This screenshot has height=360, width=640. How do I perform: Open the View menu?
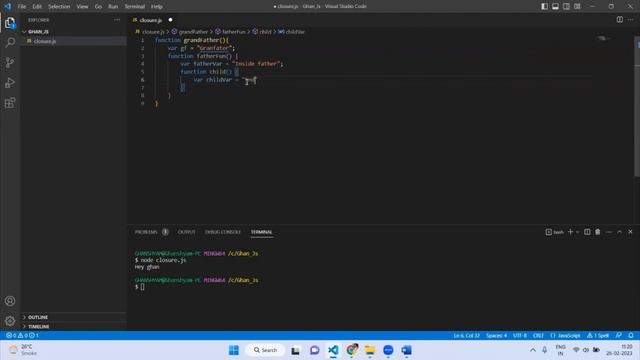pyautogui.click(x=82, y=7)
